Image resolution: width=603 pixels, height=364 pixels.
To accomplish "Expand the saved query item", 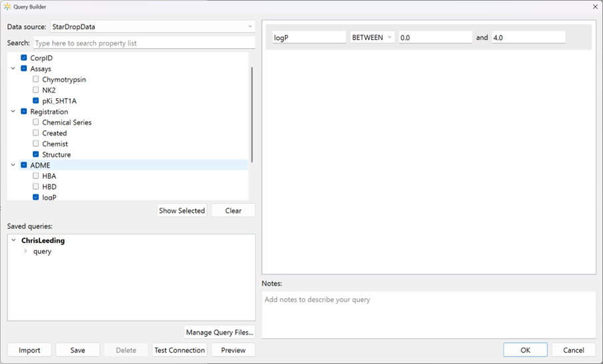I will click(x=25, y=251).
